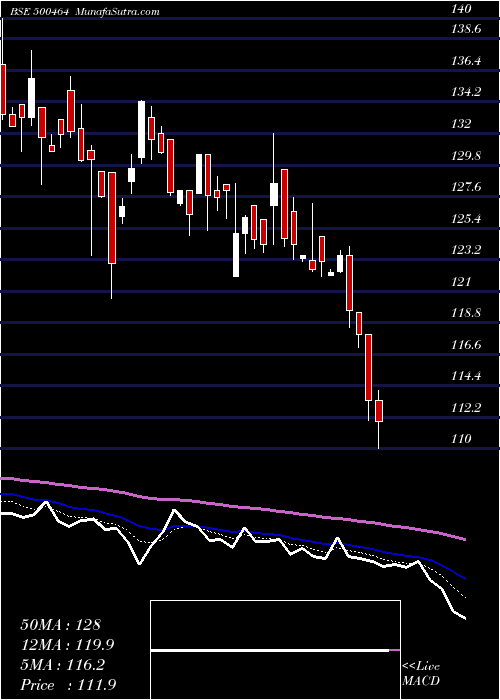Image resolution: width=500 pixels, height=700 pixels.
Task: Click the 112.2 price axis label
Action: tap(466, 407)
